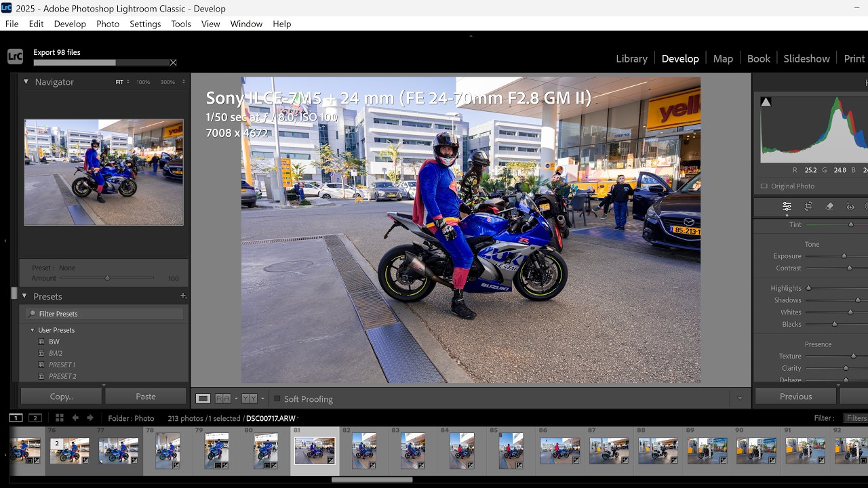Switch to the Slideshow module
The width and height of the screenshot is (868, 488).
coord(806,58)
